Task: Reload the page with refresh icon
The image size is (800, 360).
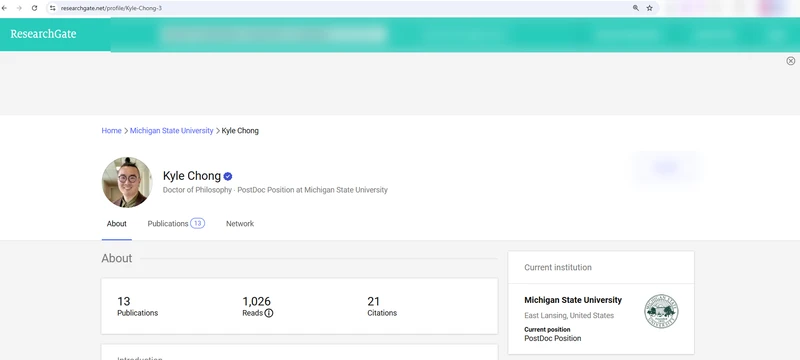Action: (x=34, y=8)
